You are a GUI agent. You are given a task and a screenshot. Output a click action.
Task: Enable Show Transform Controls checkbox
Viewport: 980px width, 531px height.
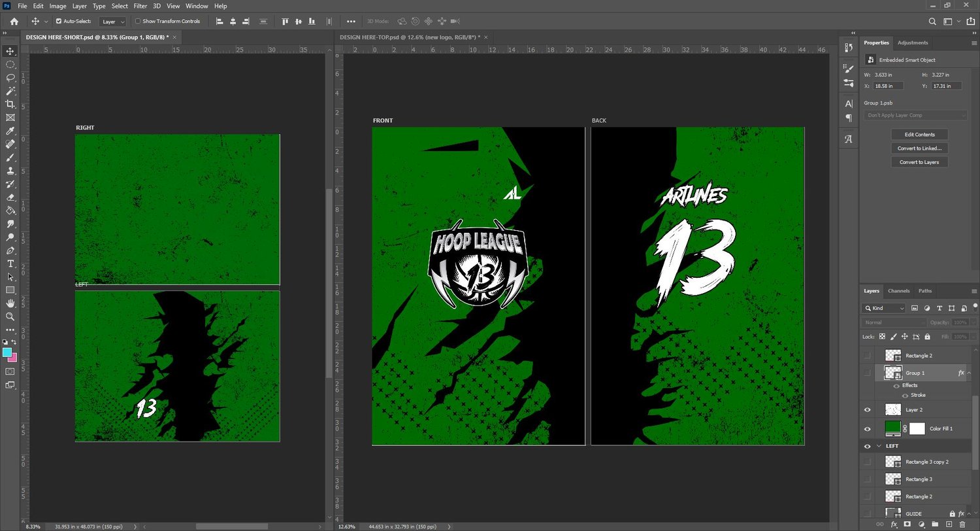(138, 22)
